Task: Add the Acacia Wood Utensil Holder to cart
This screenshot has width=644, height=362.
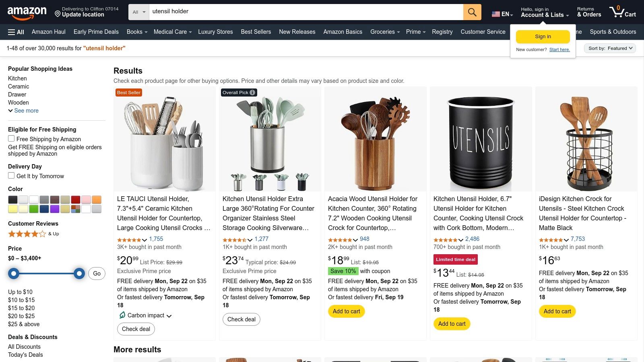Action: click(x=346, y=311)
